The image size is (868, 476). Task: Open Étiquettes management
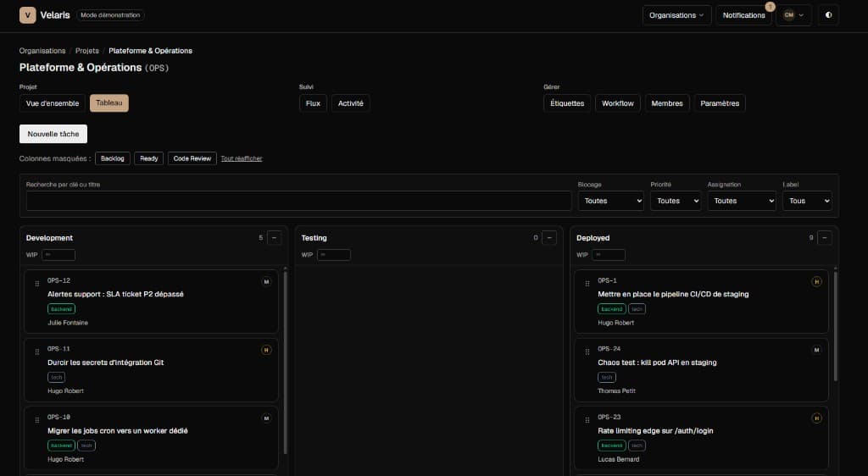567,103
